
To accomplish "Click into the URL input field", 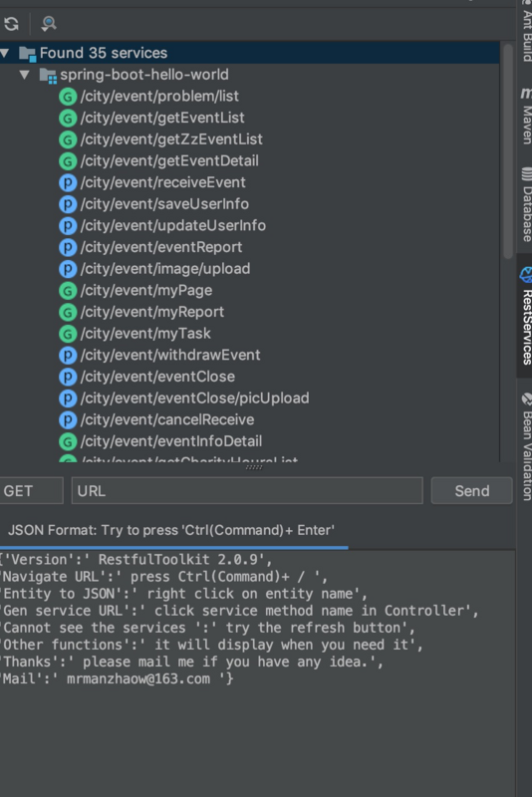I will pos(247,491).
